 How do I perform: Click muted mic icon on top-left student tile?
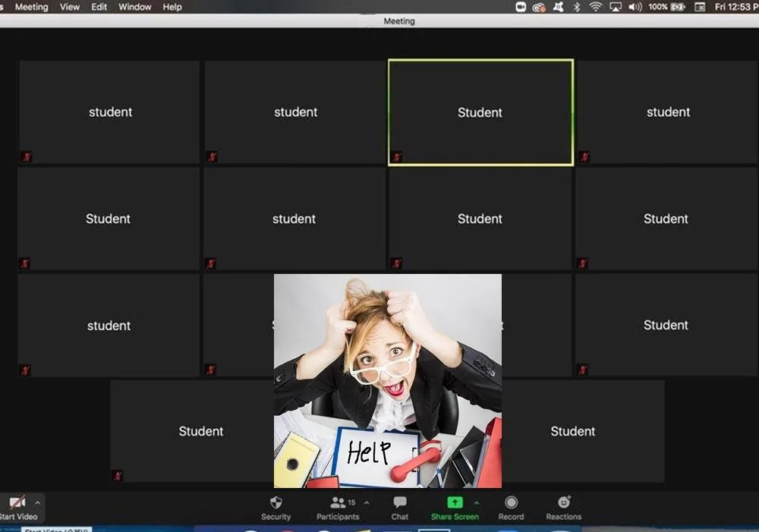click(26, 157)
